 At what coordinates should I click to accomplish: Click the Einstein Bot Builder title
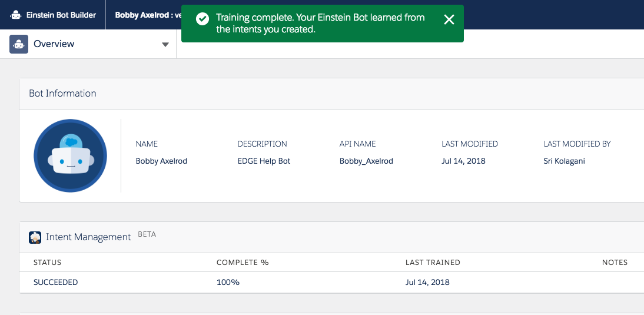click(x=61, y=15)
